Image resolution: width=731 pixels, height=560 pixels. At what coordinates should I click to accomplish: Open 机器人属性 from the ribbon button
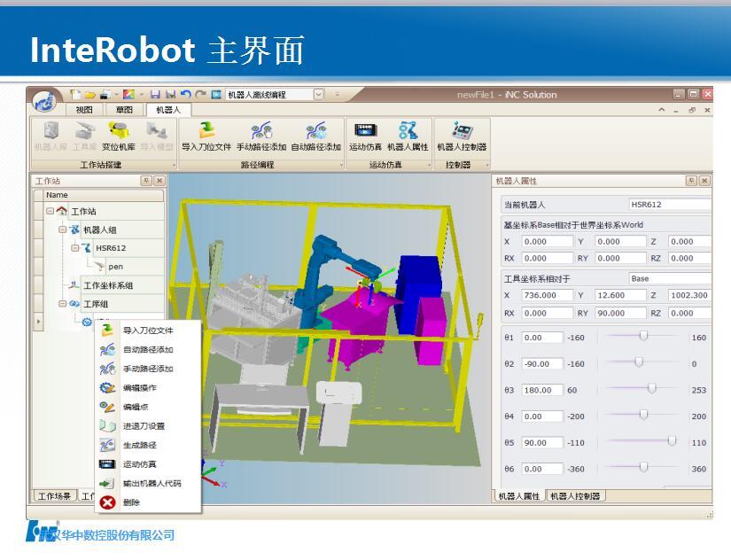[x=408, y=136]
